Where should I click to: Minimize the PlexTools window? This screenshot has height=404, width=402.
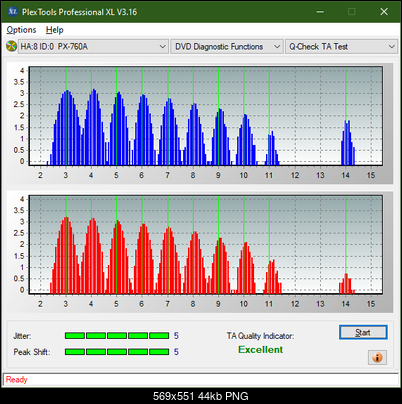320,12
